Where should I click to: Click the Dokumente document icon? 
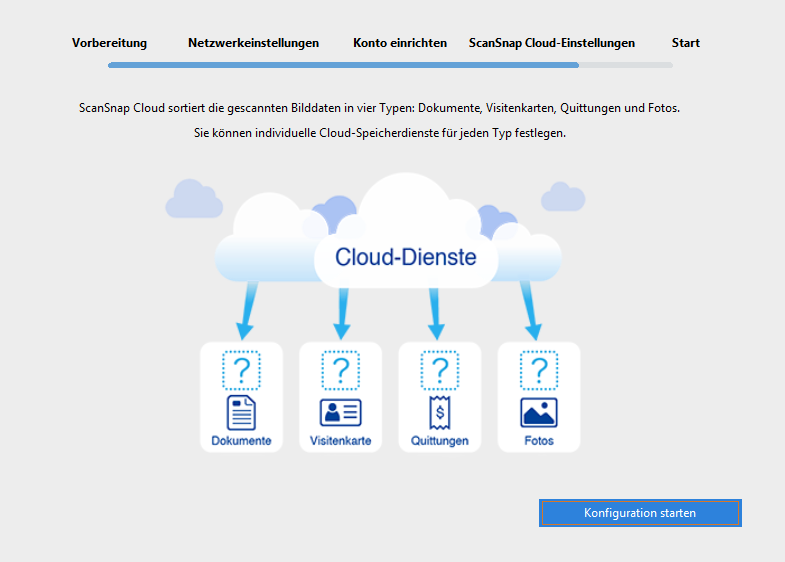pos(241,413)
